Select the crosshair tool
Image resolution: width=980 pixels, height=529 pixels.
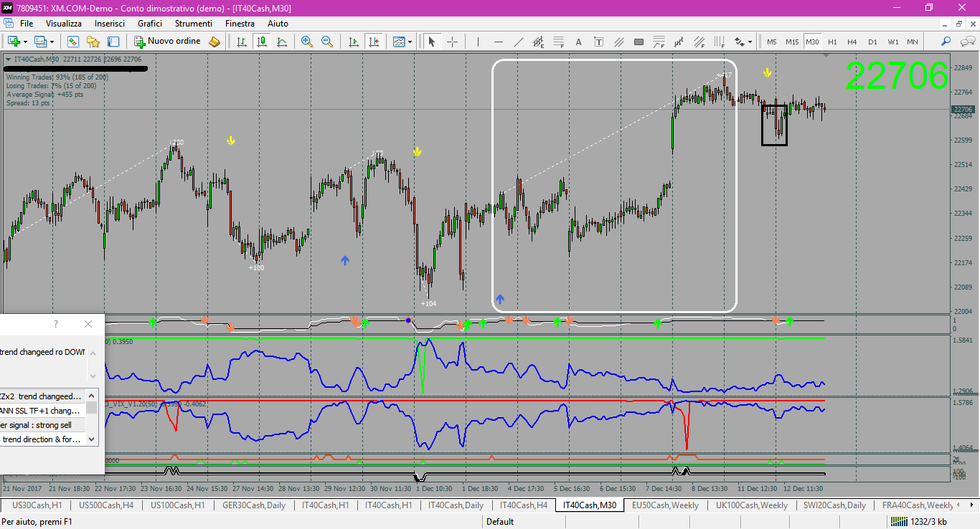pos(452,42)
